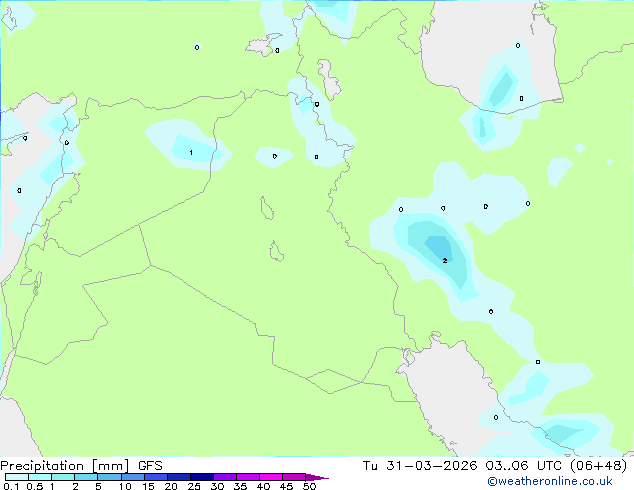Screen dimensions: 634x490
Task: Click the precipitation value 2 on map
Action: pos(445,261)
